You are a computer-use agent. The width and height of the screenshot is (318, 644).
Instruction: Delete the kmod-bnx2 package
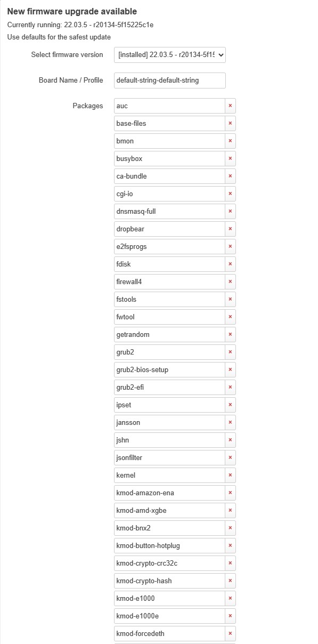(x=230, y=528)
